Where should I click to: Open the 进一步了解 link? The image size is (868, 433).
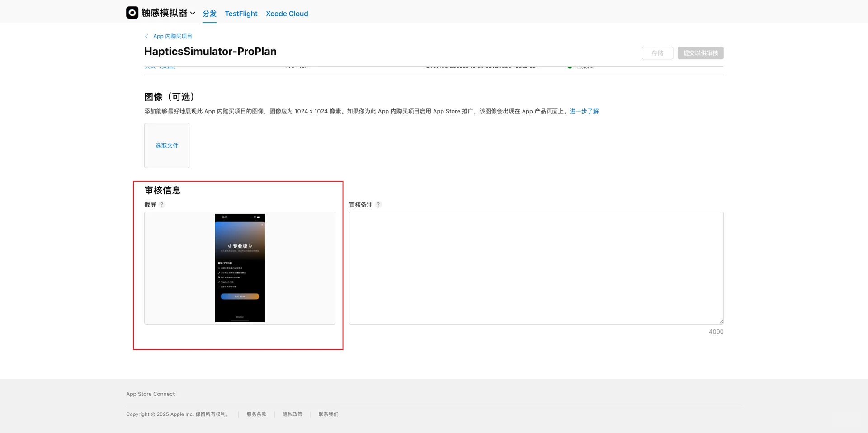pos(584,111)
